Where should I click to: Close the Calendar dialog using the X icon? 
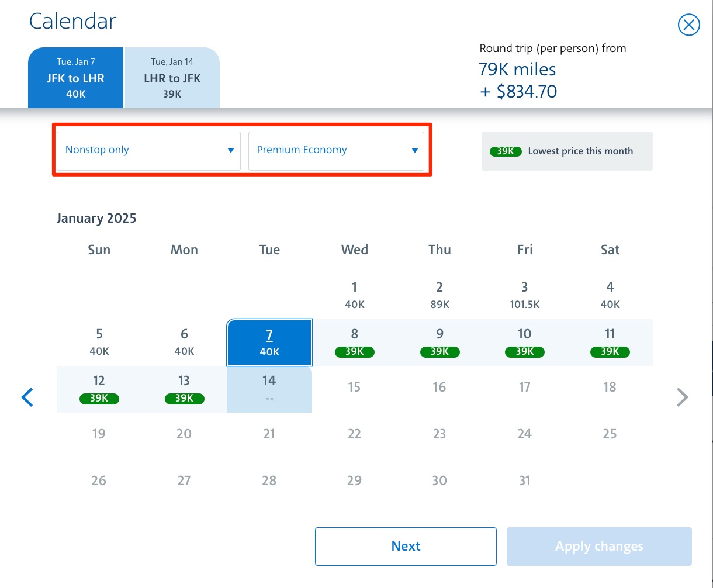(x=688, y=25)
